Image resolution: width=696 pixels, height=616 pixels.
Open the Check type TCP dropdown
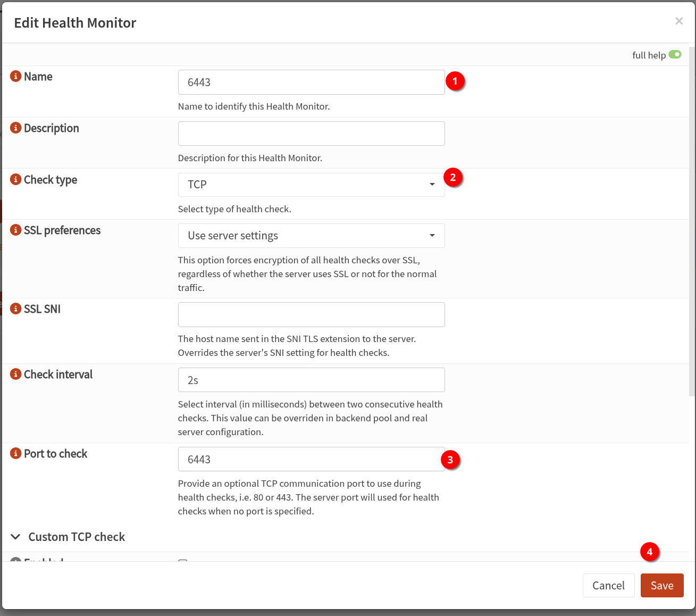point(311,185)
